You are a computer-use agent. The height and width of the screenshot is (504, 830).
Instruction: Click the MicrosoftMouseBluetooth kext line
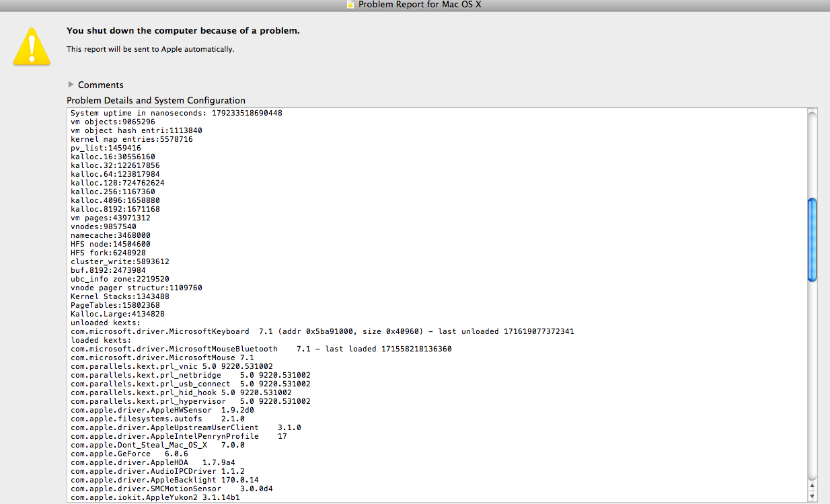(261, 349)
